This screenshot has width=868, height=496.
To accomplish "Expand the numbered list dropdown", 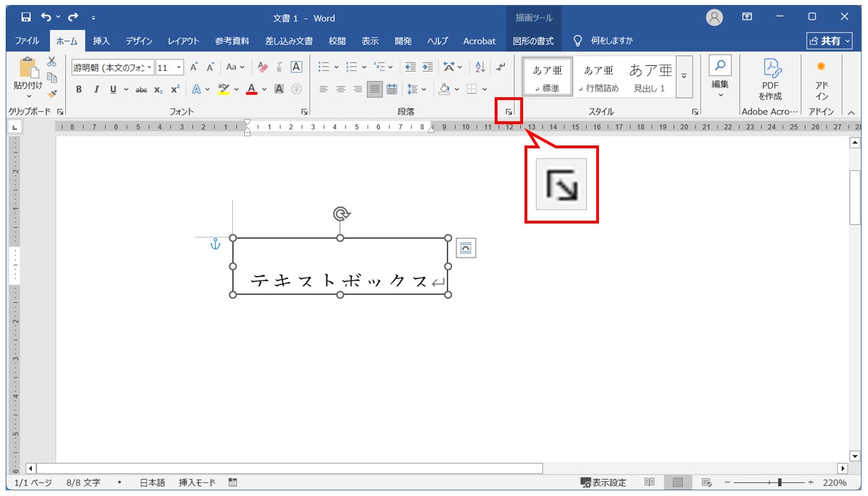I will pos(364,67).
